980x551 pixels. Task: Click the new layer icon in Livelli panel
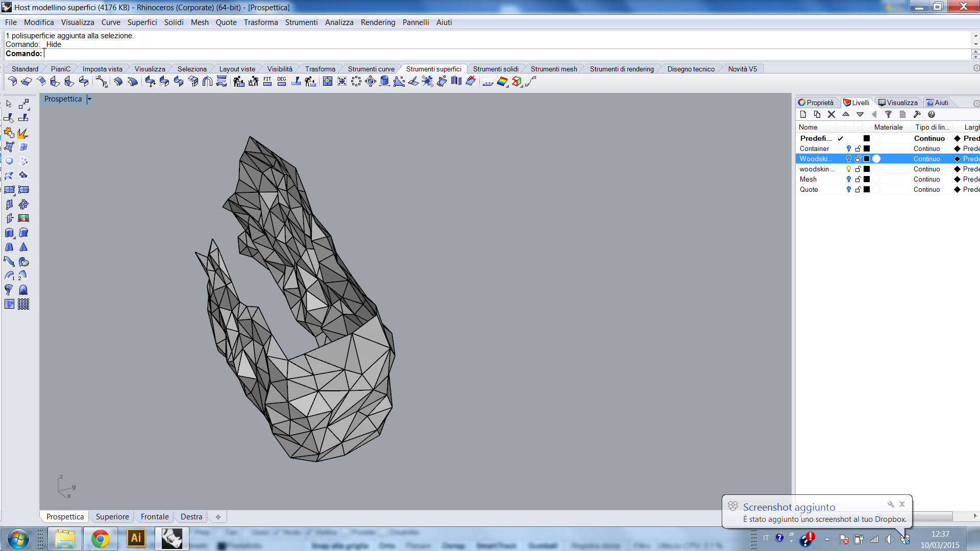[803, 114]
